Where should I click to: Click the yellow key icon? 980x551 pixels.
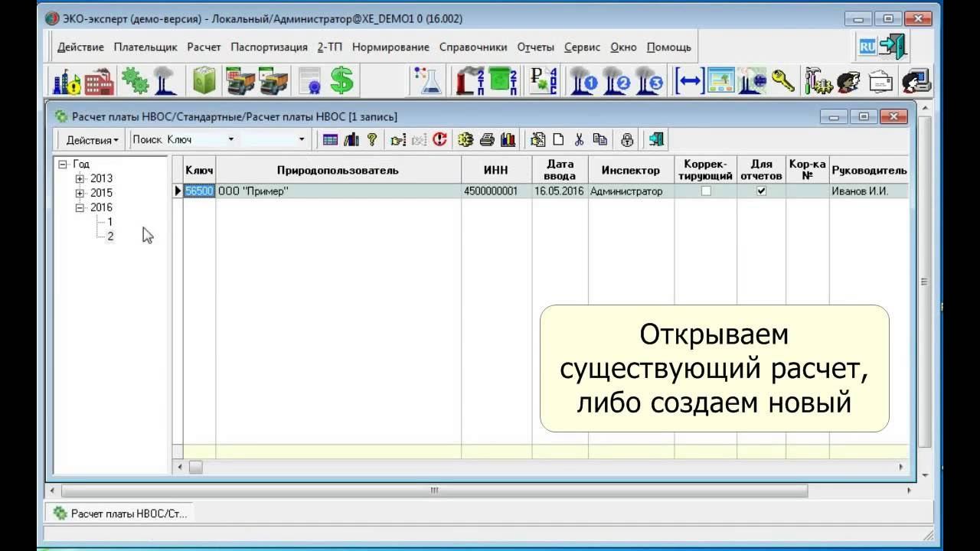pyautogui.click(x=782, y=80)
